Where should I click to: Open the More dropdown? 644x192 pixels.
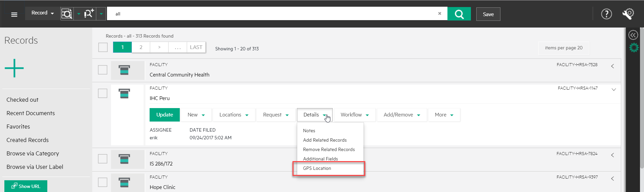click(x=444, y=115)
